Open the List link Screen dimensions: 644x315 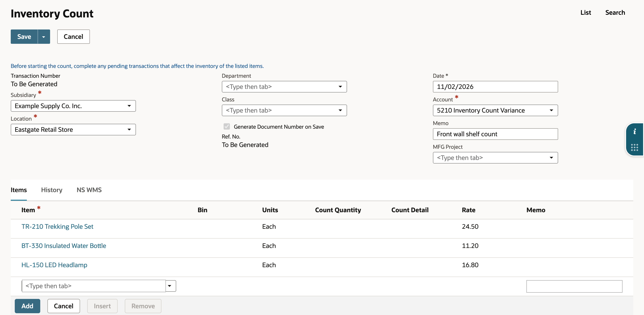[x=585, y=13]
